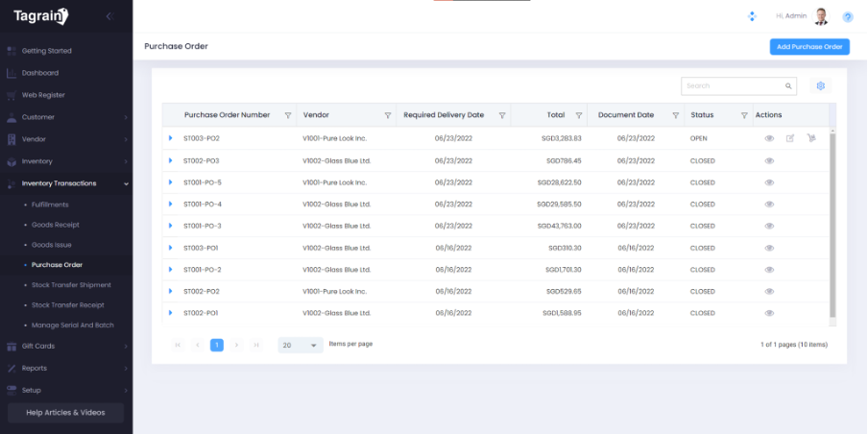Viewport: 868px width, 434px height.
Task: Click the search magnifier icon
Action: click(788, 86)
